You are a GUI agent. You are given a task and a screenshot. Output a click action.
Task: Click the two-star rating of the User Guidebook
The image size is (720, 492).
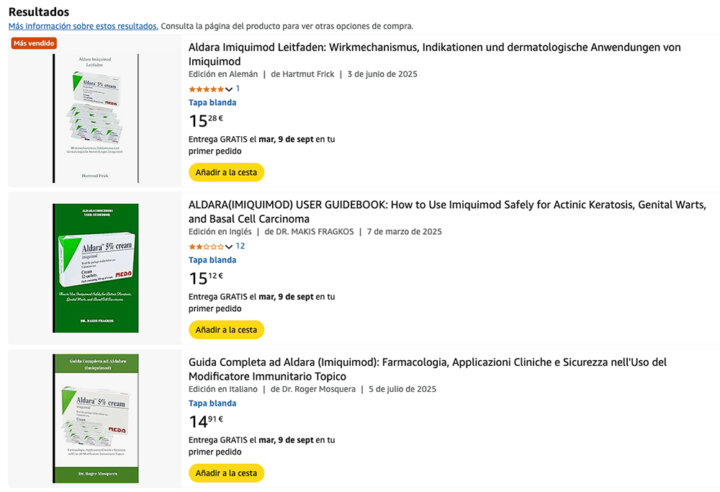206,246
